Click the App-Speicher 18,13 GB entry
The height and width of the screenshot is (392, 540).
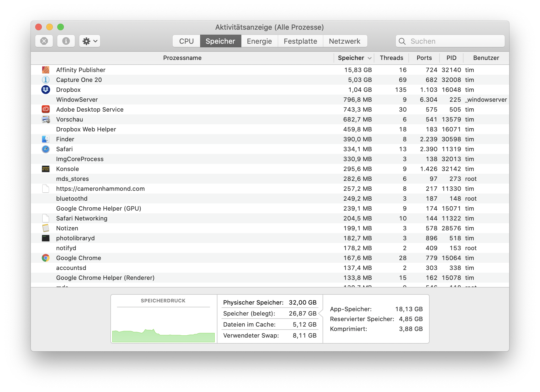coord(376,309)
